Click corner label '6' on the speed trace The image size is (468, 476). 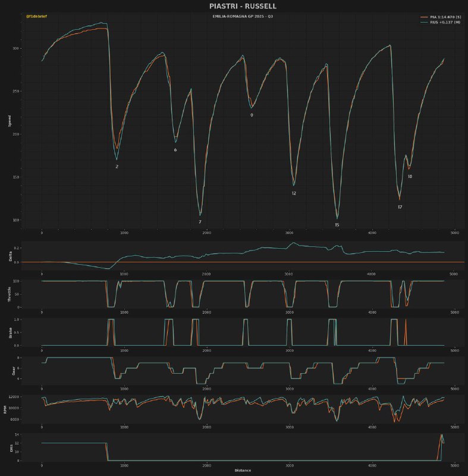pyautogui.click(x=175, y=150)
